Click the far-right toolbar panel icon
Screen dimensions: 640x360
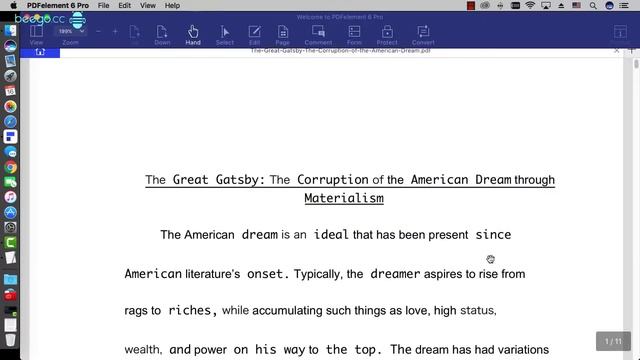(x=620, y=33)
